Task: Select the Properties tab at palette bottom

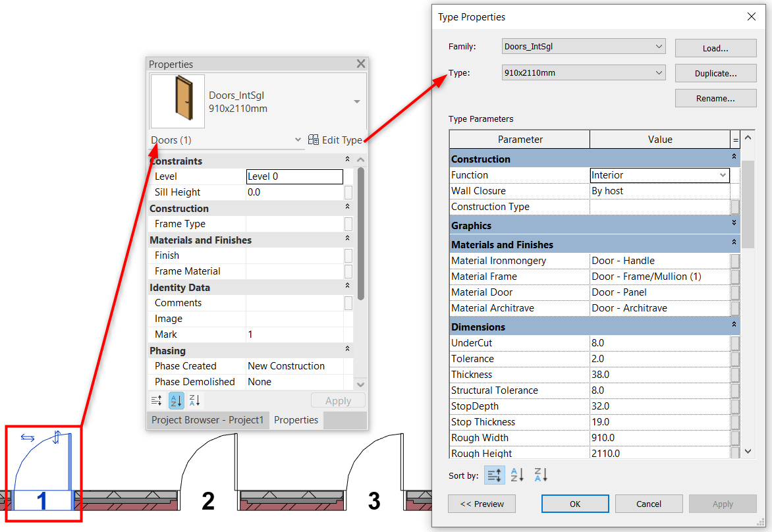Action: 296,420
